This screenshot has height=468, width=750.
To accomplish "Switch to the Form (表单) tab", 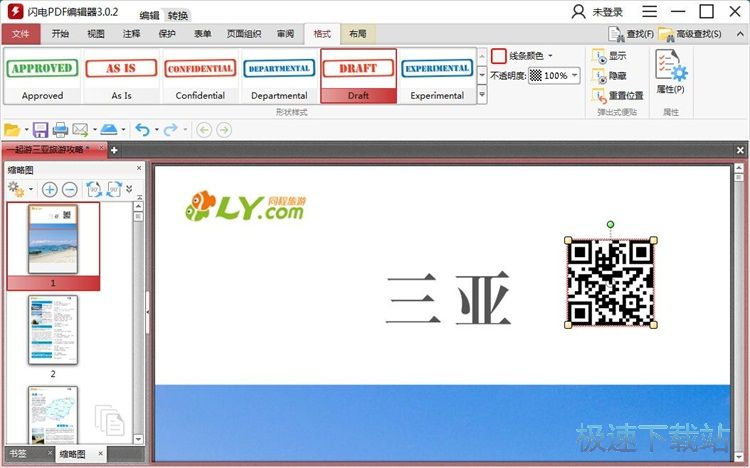I will (x=202, y=34).
